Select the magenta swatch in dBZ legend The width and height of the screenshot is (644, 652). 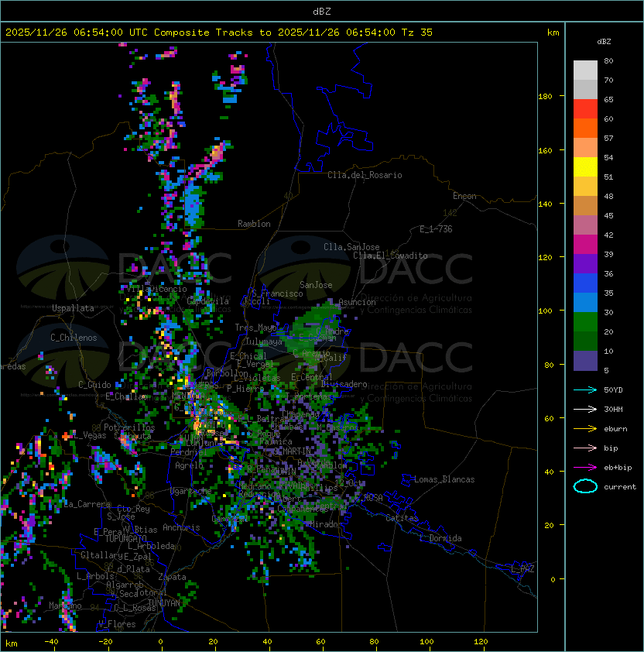(x=585, y=244)
